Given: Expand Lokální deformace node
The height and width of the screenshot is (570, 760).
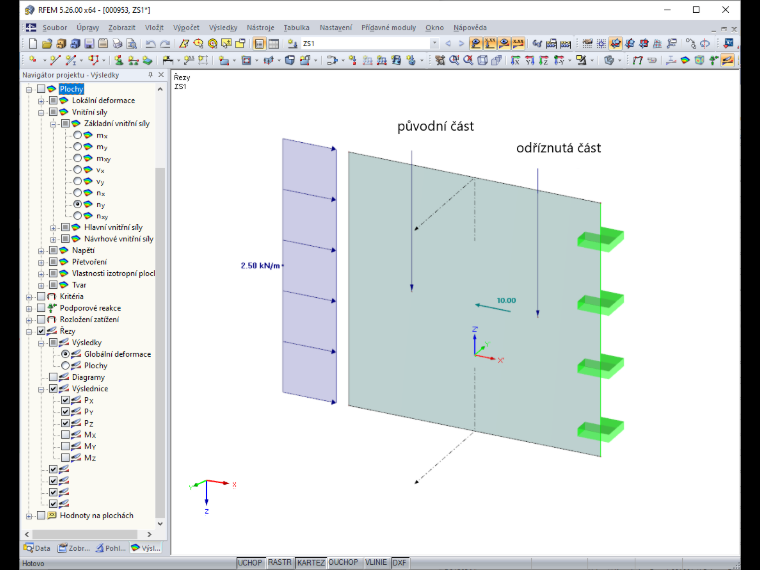Looking at the screenshot, I should [x=41, y=101].
